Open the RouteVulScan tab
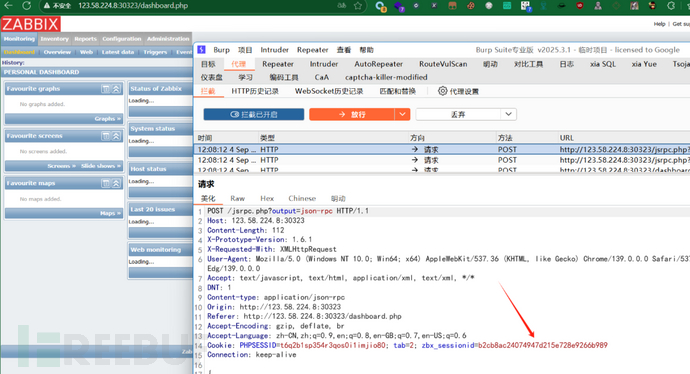Image resolution: width=690 pixels, height=374 pixels. pos(443,64)
